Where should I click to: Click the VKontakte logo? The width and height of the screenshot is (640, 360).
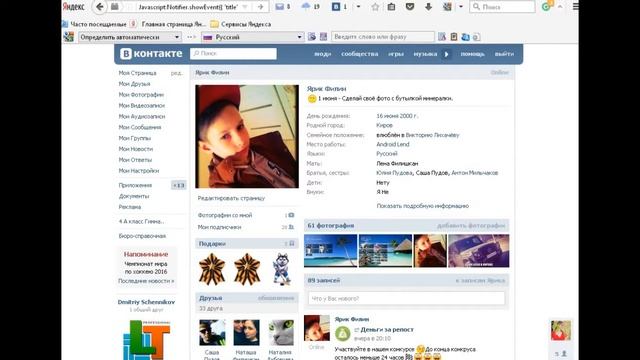click(x=151, y=53)
